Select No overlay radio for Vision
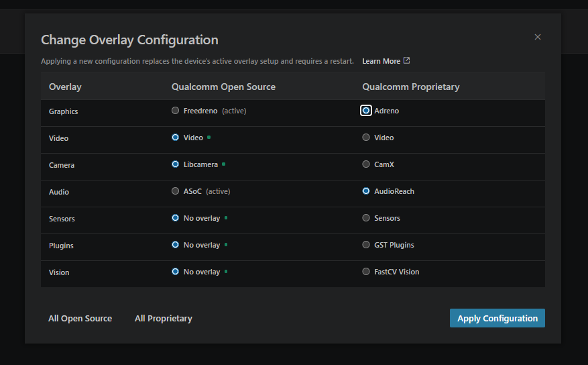 point(175,272)
